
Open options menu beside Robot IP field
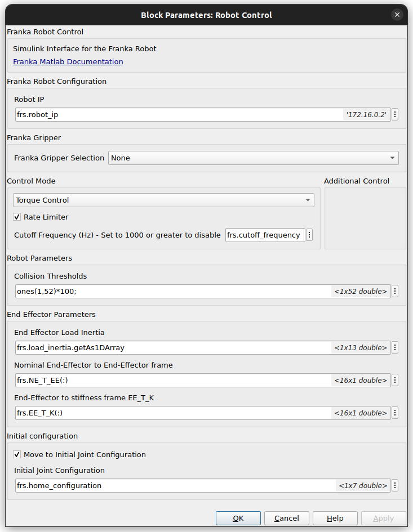395,115
